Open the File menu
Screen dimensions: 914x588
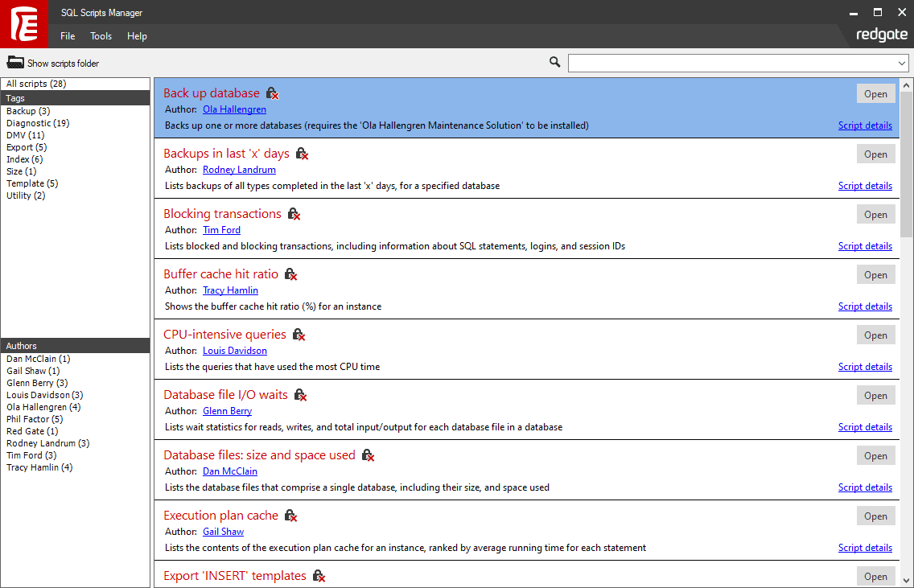click(x=67, y=36)
